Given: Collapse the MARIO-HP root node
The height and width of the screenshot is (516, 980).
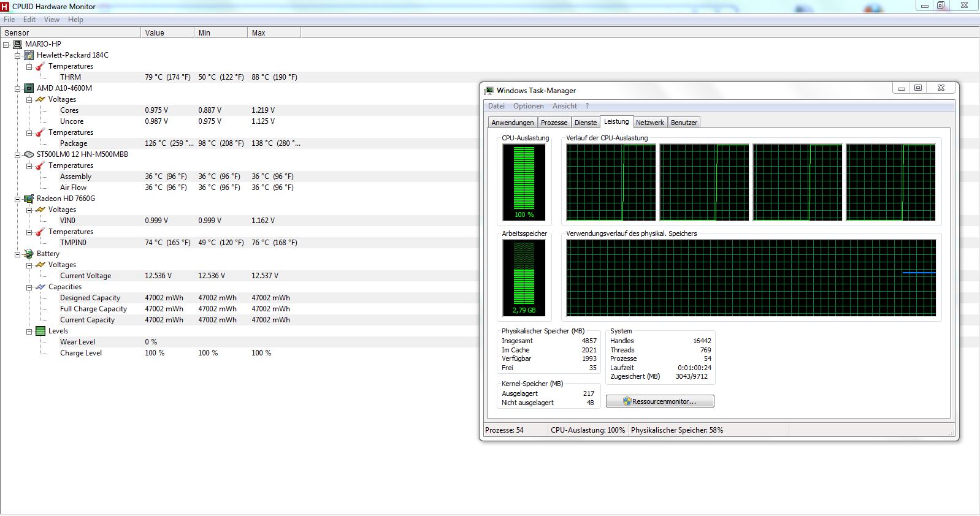Looking at the screenshot, I should click(6, 44).
